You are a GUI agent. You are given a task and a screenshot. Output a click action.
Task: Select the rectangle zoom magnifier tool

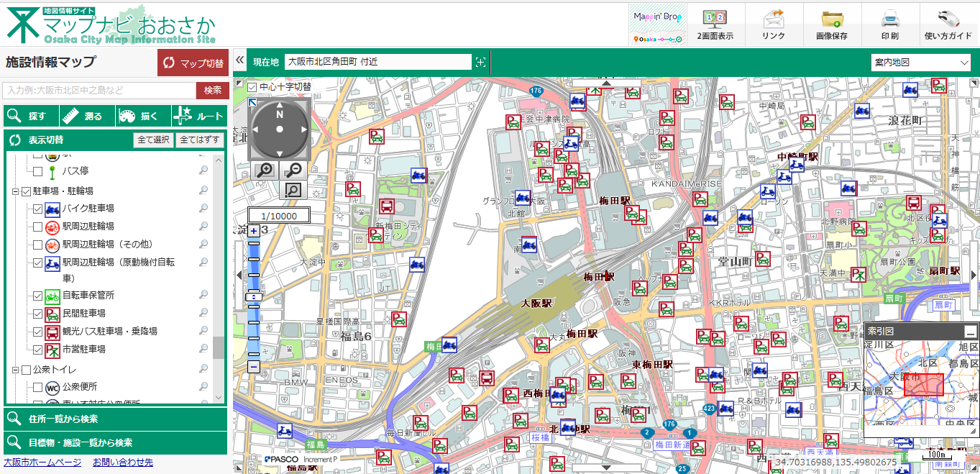point(293,190)
